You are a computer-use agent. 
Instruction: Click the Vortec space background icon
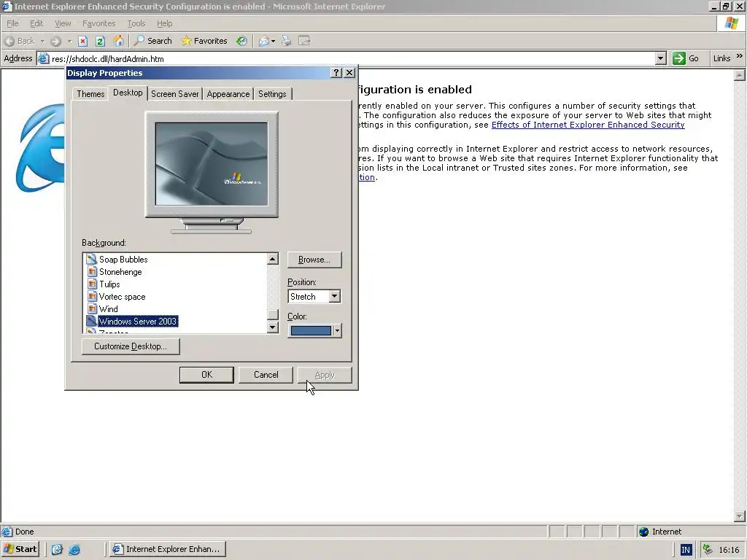93,296
